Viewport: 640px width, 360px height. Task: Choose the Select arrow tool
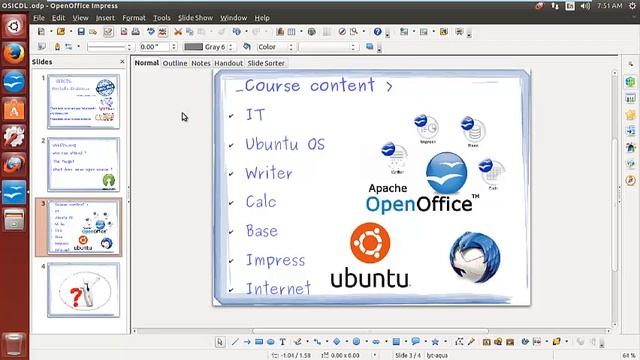(x=220, y=342)
